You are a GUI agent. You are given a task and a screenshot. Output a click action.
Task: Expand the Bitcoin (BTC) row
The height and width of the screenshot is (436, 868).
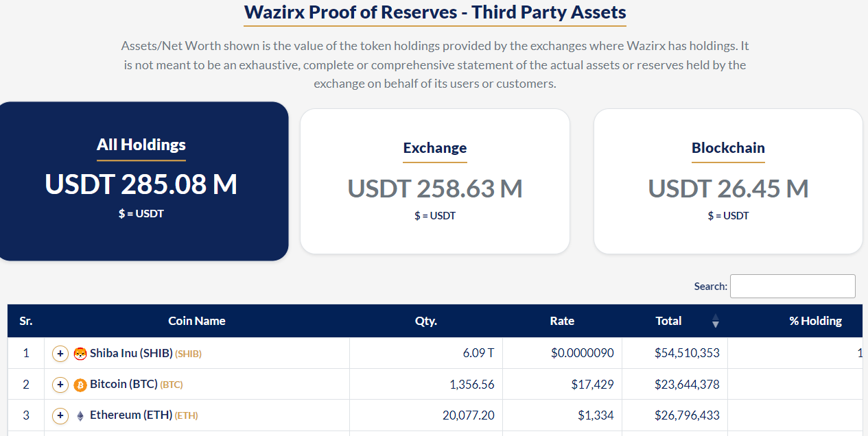(x=60, y=385)
